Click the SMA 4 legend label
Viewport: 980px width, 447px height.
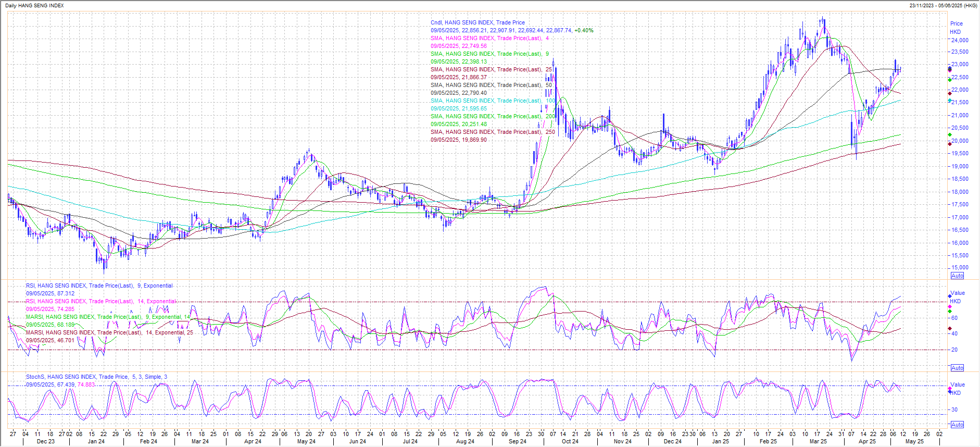489,38
